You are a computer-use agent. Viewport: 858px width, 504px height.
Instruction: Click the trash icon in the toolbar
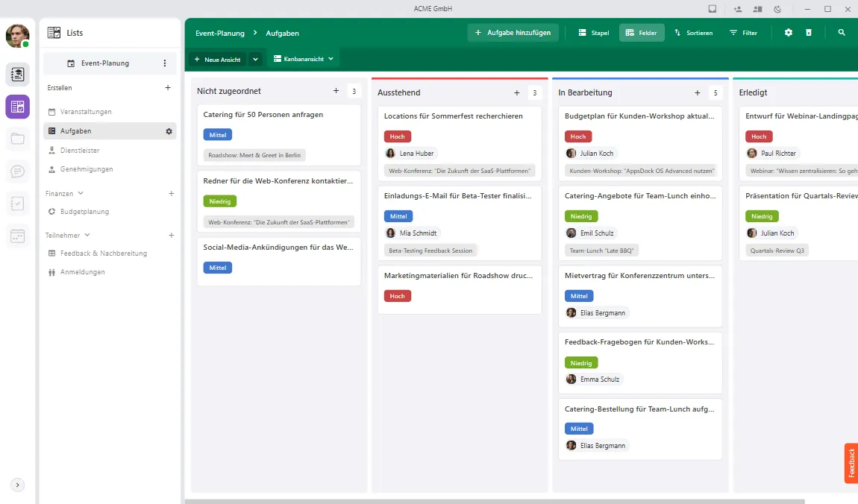(809, 33)
